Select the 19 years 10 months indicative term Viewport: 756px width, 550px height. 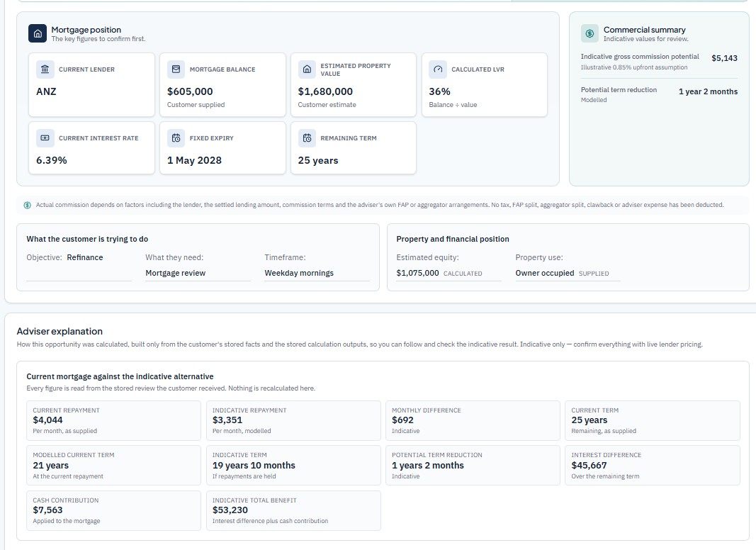coord(254,466)
